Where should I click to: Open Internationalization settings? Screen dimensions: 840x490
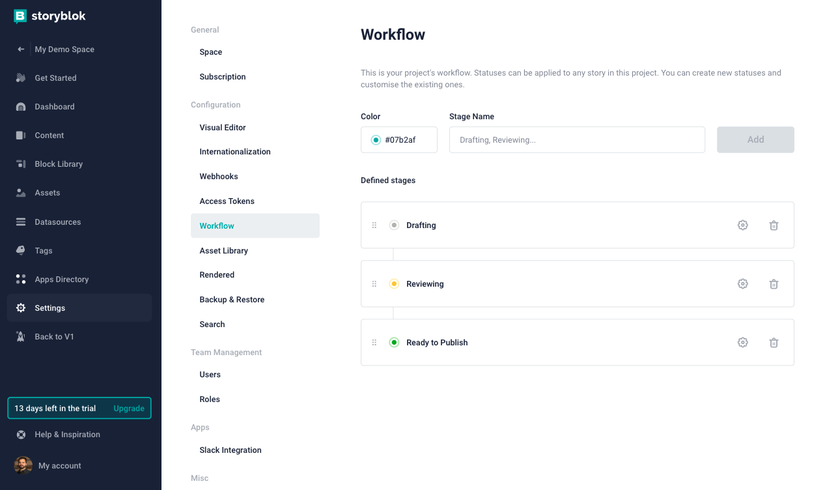point(235,152)
